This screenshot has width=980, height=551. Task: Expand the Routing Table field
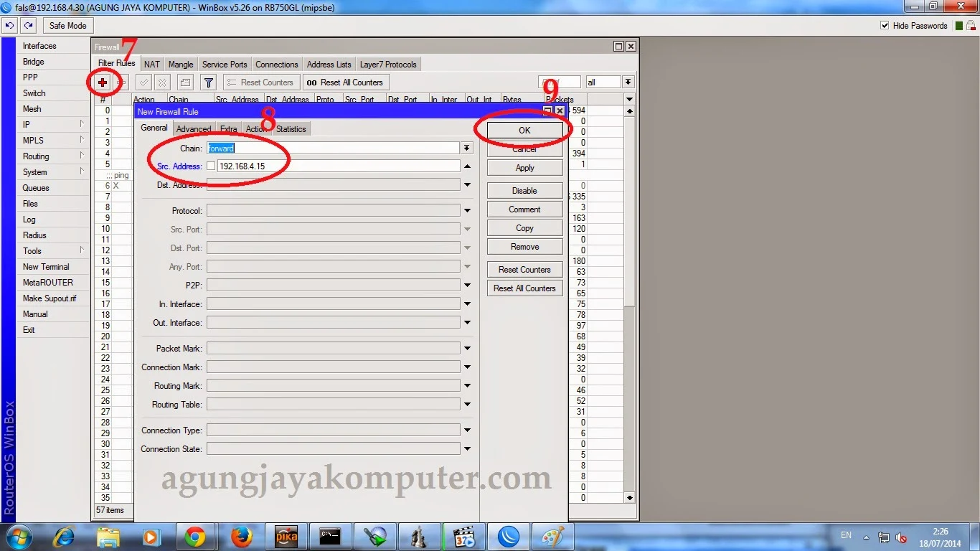[x=467, y=405]
